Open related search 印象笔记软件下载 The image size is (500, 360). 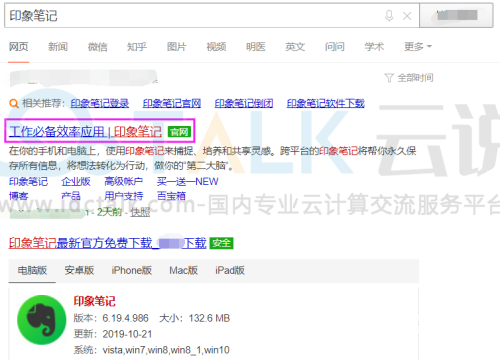(326, 103)
